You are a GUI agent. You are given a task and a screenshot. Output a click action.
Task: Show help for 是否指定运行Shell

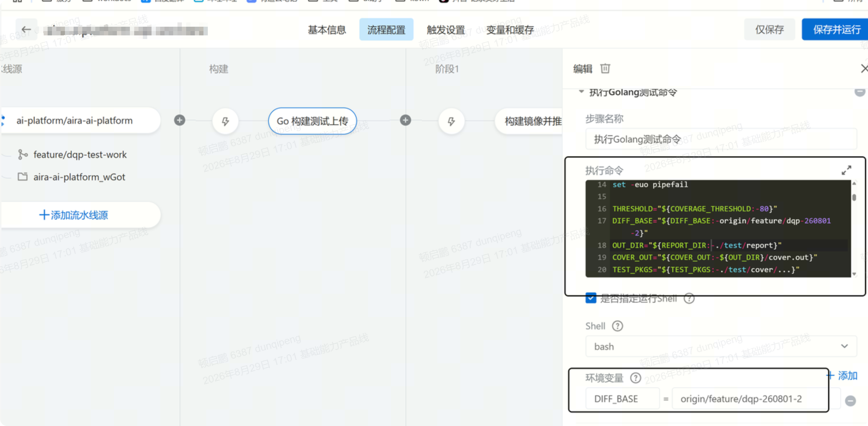[689, 299]
